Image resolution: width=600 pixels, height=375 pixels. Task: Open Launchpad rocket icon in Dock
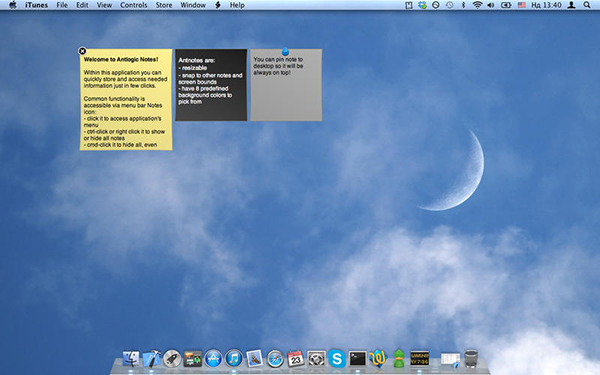pyautogui.click(x=172, y=359)
